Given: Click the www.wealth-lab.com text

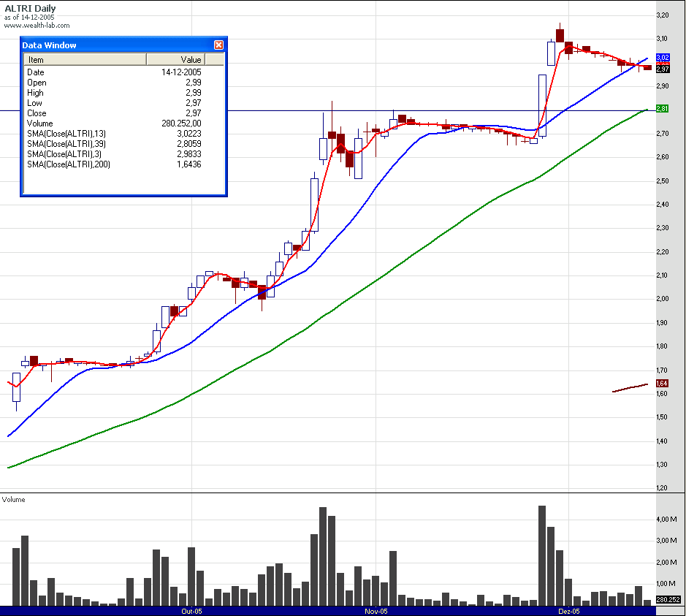Looking at the screenshot, I should click(x=37, y=26).
